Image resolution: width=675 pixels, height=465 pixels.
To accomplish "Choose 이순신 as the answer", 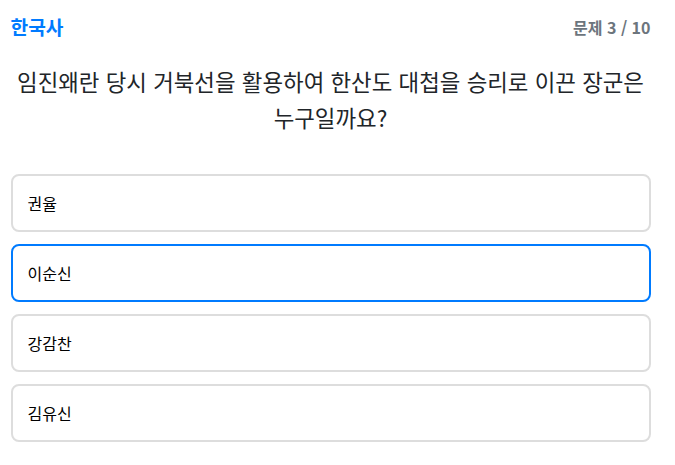I will coord(330,273).
